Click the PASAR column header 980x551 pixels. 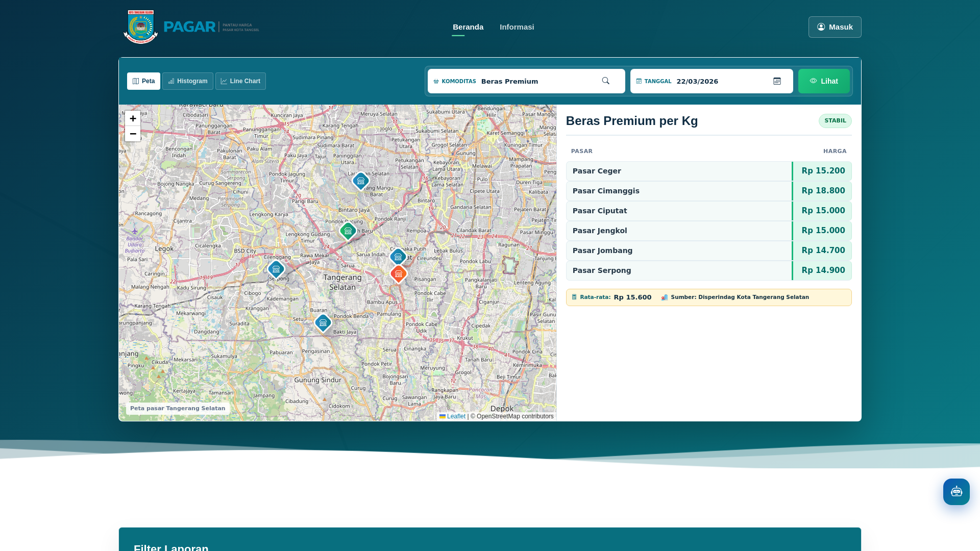tap(582, 152)
